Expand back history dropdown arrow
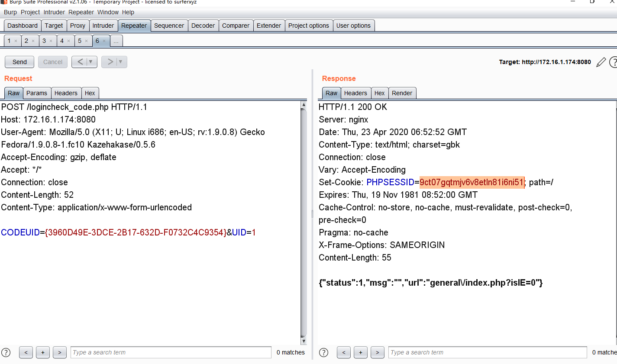Viewport: 617px width, 364px height. (91, 62)
